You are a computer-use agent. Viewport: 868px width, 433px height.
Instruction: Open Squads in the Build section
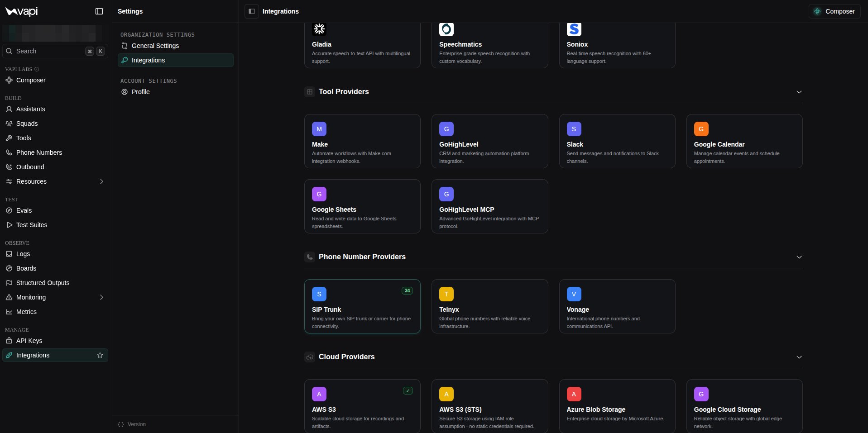[55, 124]
